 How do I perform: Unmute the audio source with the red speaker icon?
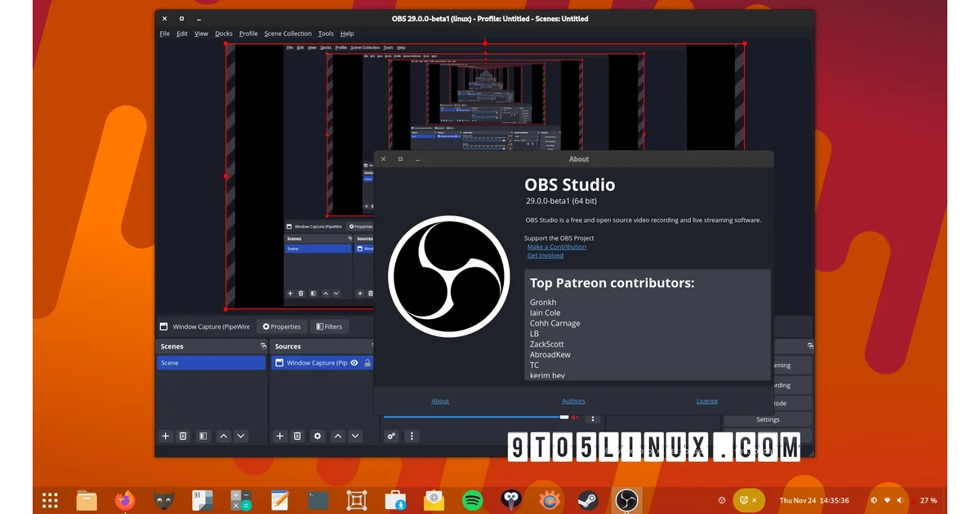coord(574,418)
